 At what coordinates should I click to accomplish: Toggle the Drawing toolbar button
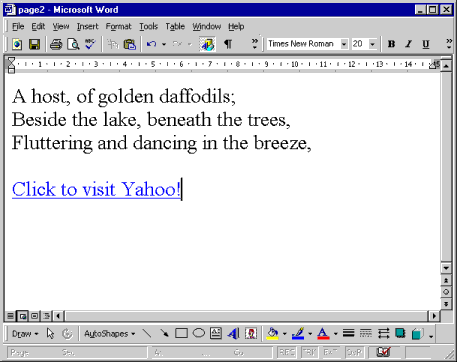pos(207,44)
